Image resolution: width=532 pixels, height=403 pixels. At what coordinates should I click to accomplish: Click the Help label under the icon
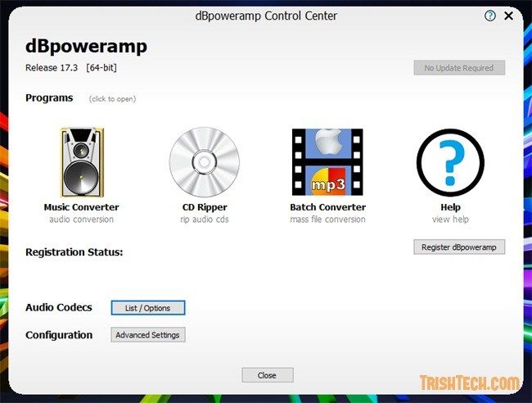(x=451, y=207)
